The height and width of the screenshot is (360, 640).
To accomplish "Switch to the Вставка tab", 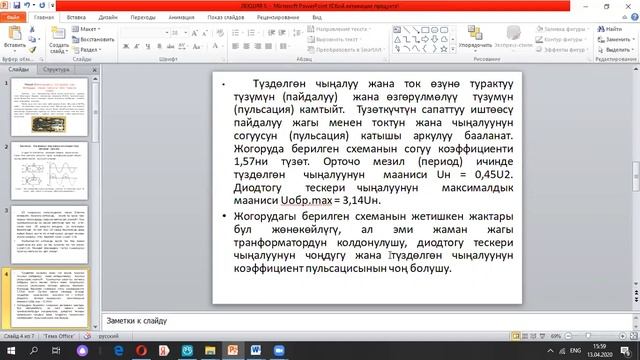I will coord(76,17).
